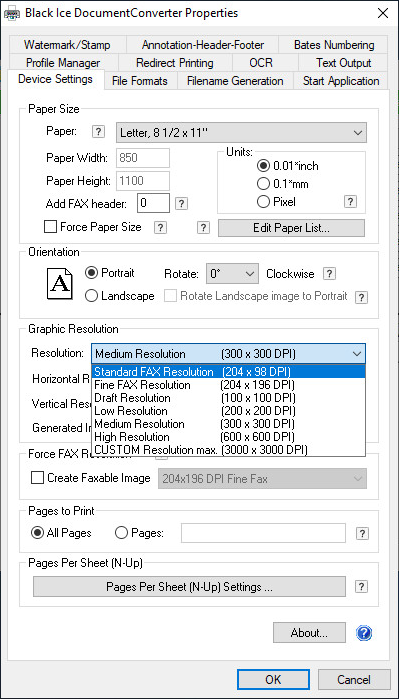Viewport: 399px width, 699px height.
Task: Open help for Add FAX header
Action: pos(181,204)
